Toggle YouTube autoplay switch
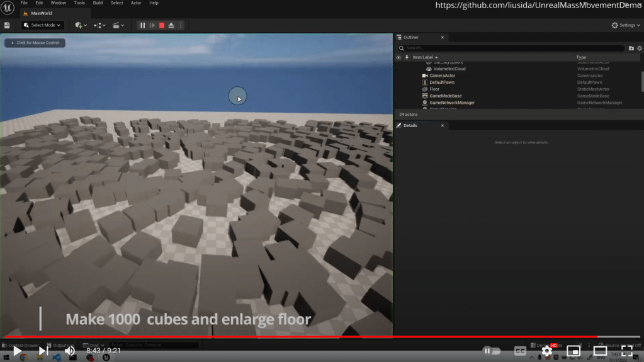The height and width of the screenshot is (362, 644). [492, 351]
